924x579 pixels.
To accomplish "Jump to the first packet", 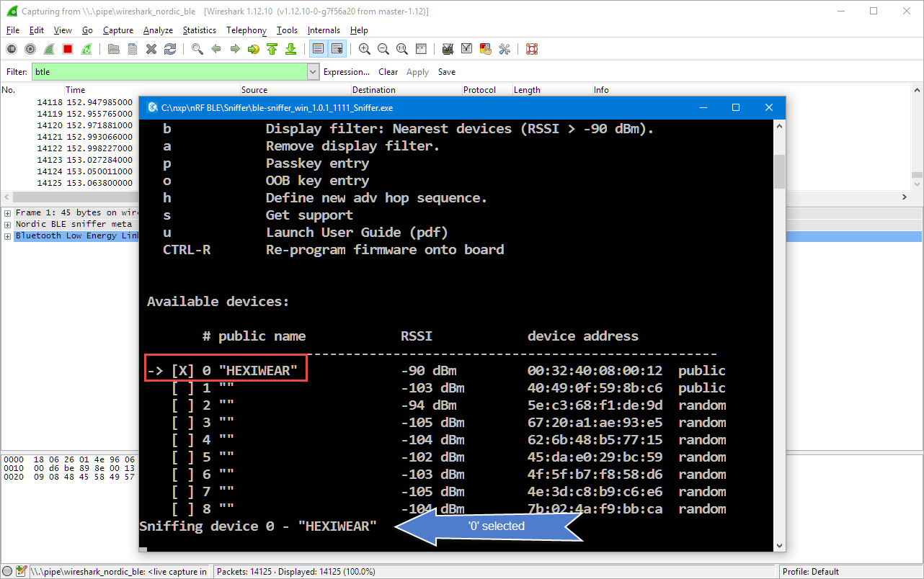I will (272, 49).
